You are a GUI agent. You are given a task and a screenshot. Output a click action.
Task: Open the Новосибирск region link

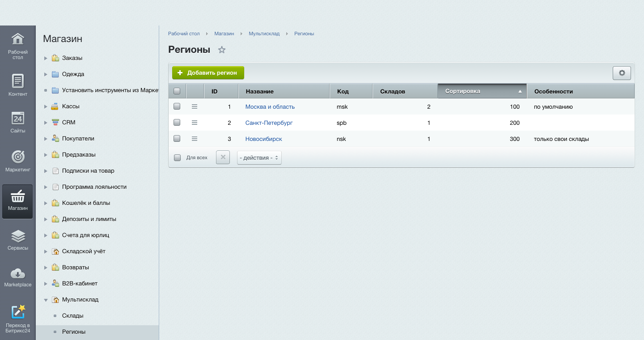click(264, 139)
